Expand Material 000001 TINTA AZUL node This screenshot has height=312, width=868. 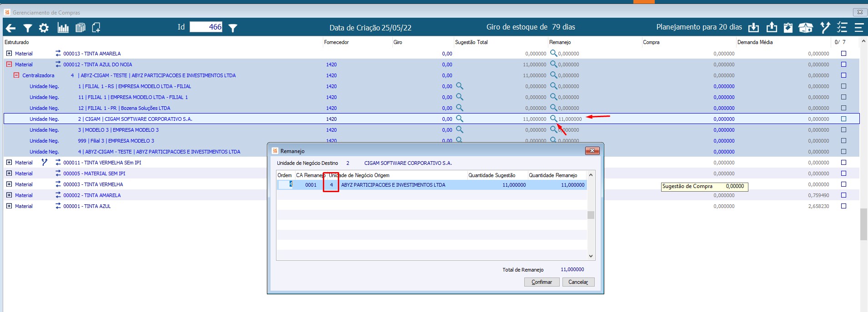coord(9,206)
